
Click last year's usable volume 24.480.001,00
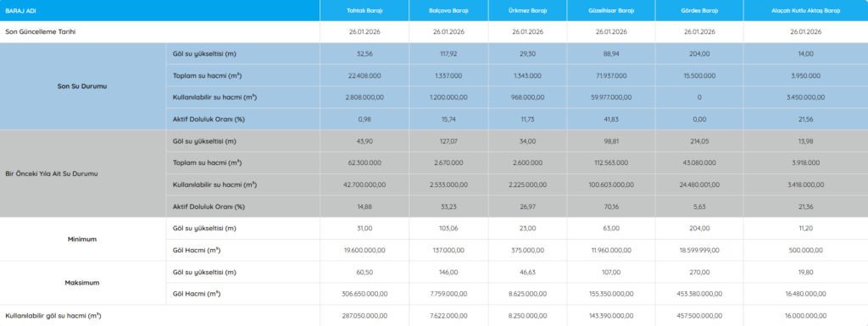[699, 185]
